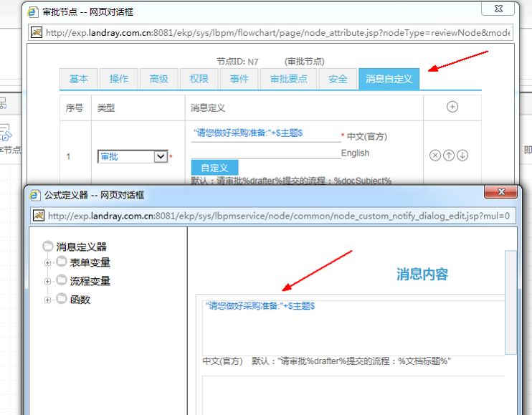Expand the 函数 tree node

click(48, 300)
